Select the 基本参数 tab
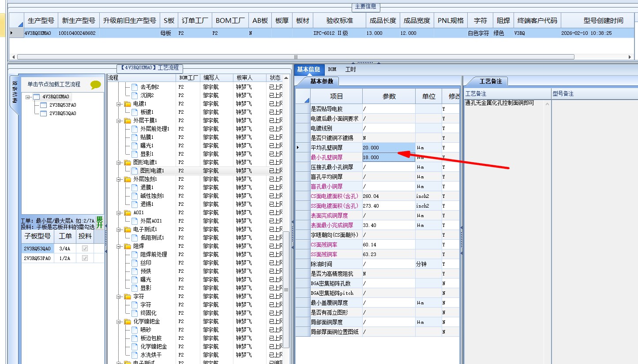This screenshot has width=638, height=364. point(322,81)
